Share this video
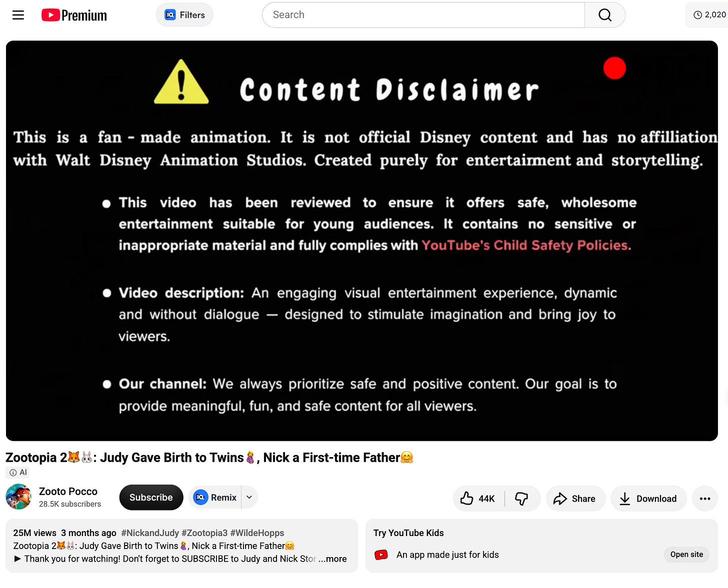This screenshot has height=588, width=728. 575,499
